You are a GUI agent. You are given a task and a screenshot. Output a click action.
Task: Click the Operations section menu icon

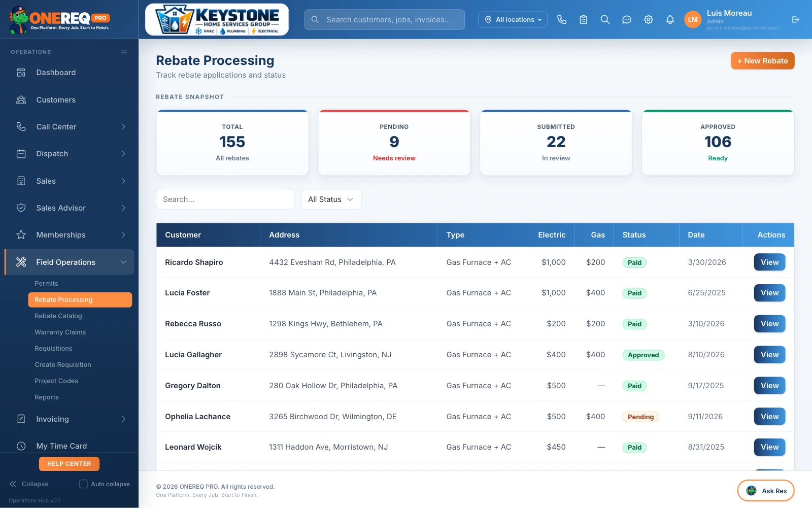[124, 52]
